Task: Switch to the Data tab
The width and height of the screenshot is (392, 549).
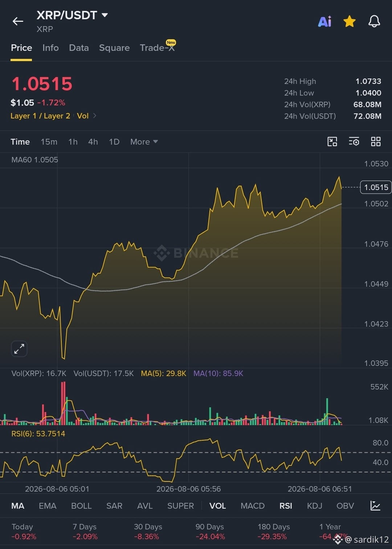Action: click(79, 48)
